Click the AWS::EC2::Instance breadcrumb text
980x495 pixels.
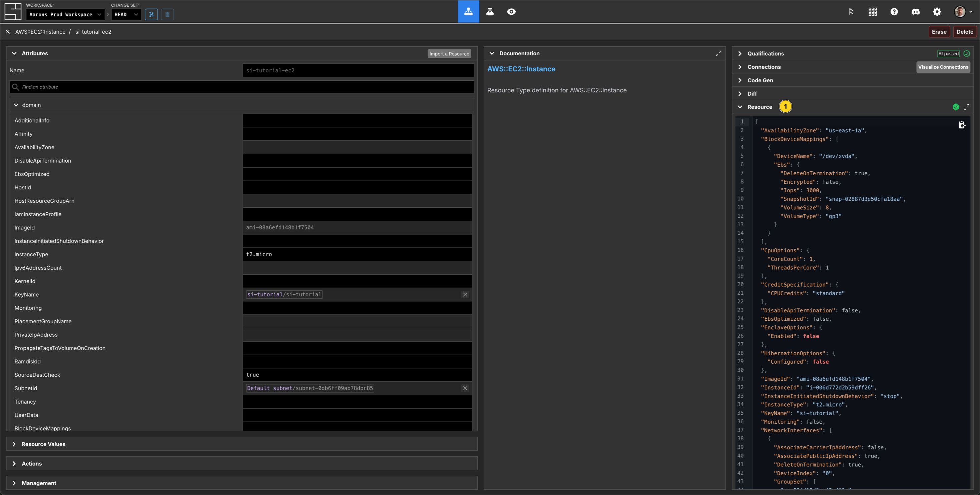(40, 32)
